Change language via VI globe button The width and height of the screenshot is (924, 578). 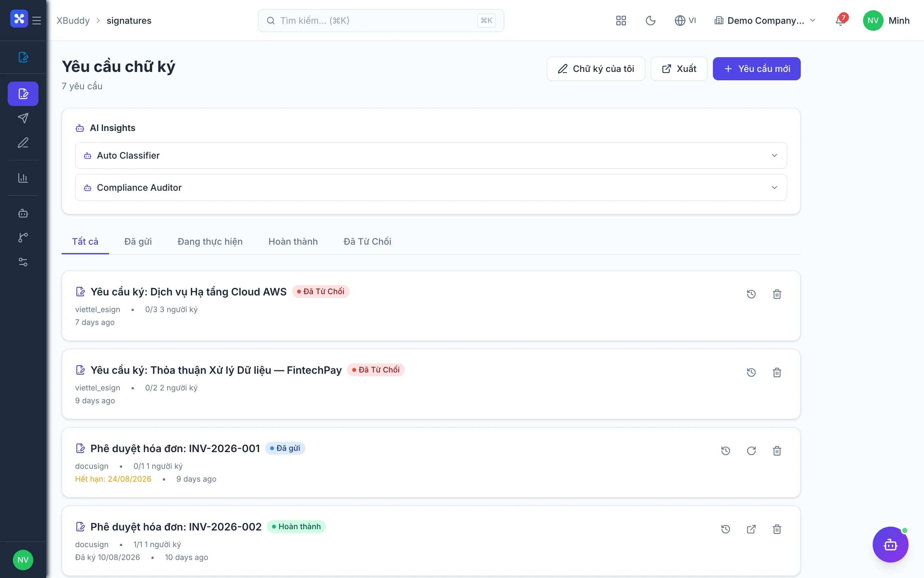pyautogui.click(x=685, y=21)
